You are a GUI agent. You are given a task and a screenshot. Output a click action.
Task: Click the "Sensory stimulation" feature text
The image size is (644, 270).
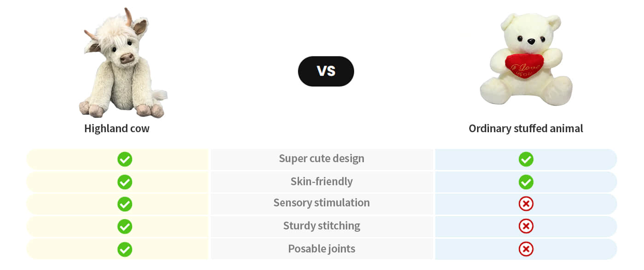point(322,203)
